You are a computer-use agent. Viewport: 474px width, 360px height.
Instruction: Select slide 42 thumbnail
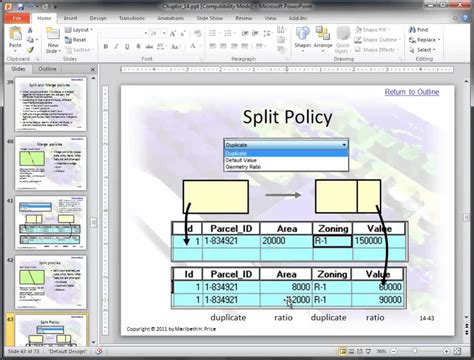51,282
